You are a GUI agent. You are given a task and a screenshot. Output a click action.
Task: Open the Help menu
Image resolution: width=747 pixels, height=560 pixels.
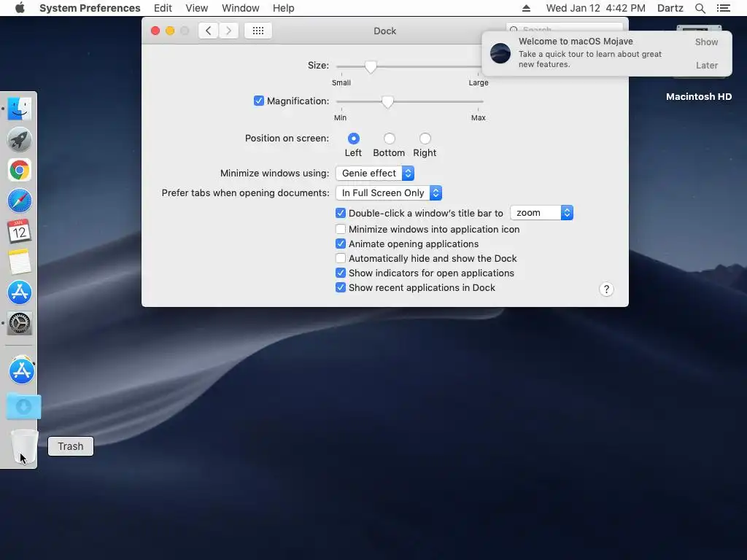click(x=284, y=8)
